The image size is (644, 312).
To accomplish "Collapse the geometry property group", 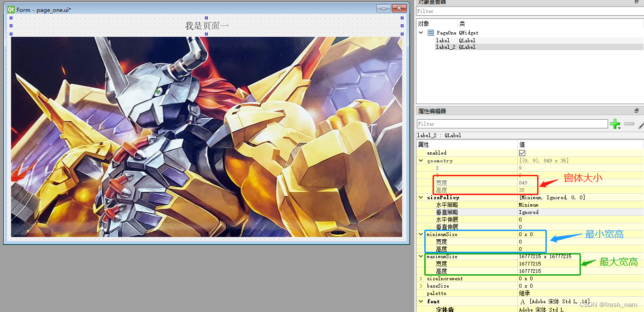I will point(421,161).
